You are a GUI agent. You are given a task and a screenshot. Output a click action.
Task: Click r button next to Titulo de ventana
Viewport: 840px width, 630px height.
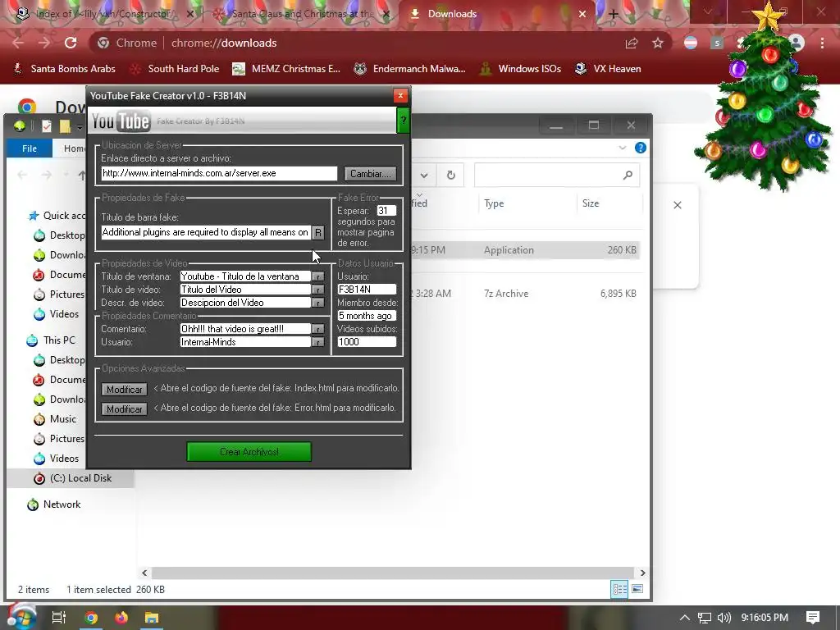(318, 276)
